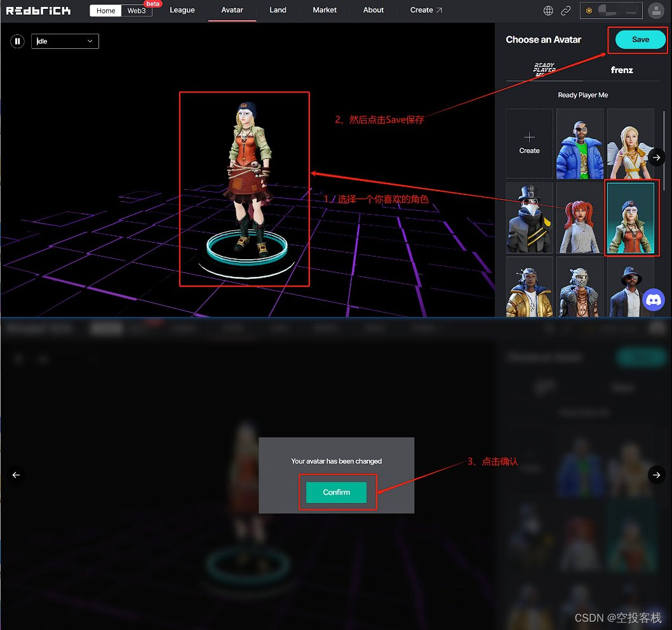
Task: Click the next image right arrow
Action: (656, 475)
